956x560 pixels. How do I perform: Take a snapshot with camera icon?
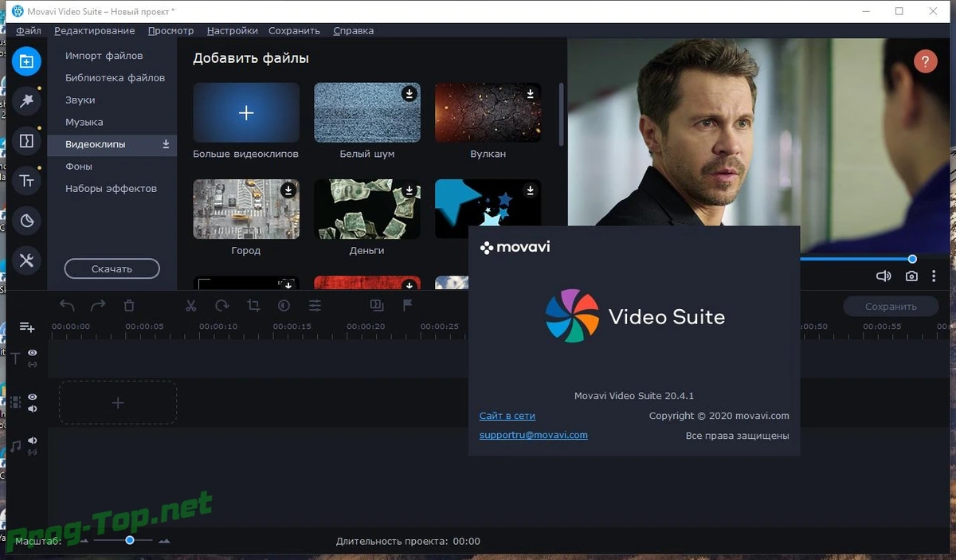(911, 276)
